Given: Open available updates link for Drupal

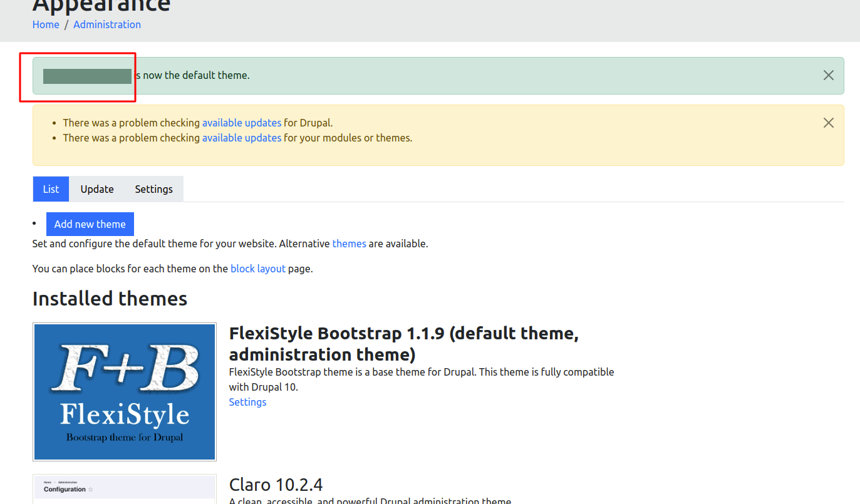Looking at the screenshot, I should (241, 123).
